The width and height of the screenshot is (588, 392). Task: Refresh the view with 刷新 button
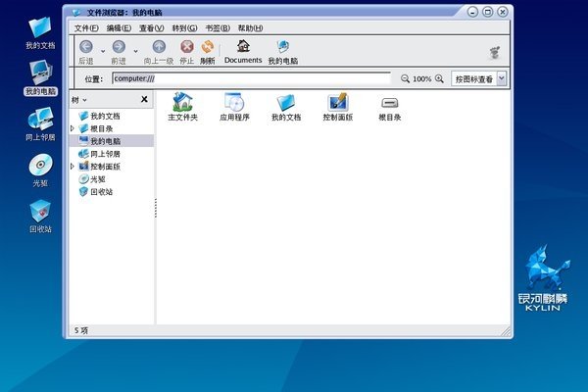point(208,52)
